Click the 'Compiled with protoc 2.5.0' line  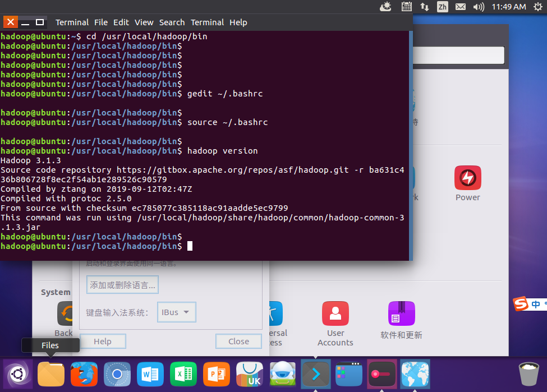point(66,199)
